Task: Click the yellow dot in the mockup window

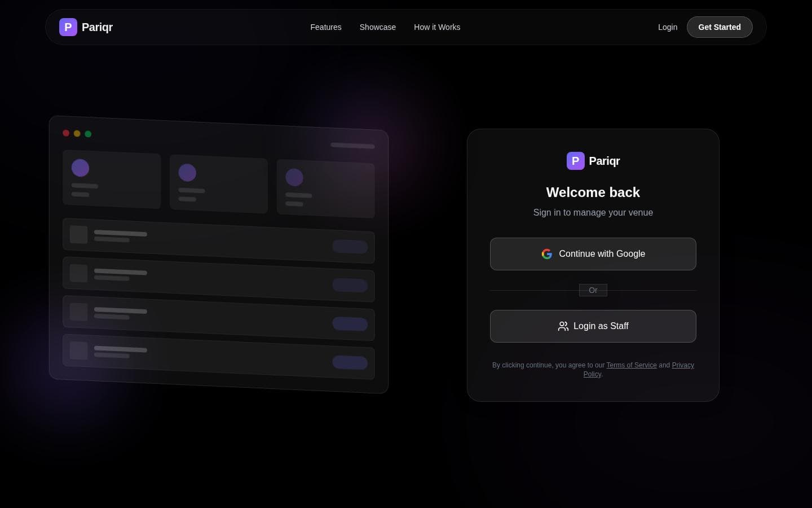Action: (x=77, y=134)
